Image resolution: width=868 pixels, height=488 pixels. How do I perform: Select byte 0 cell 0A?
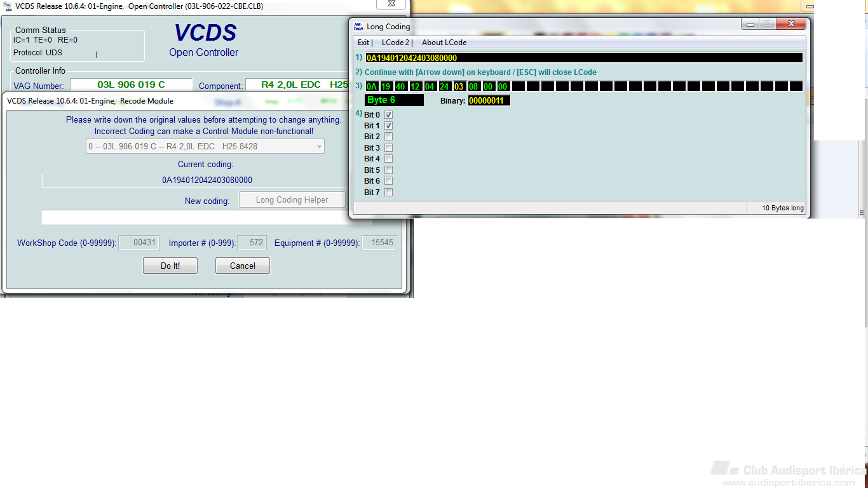372,86
